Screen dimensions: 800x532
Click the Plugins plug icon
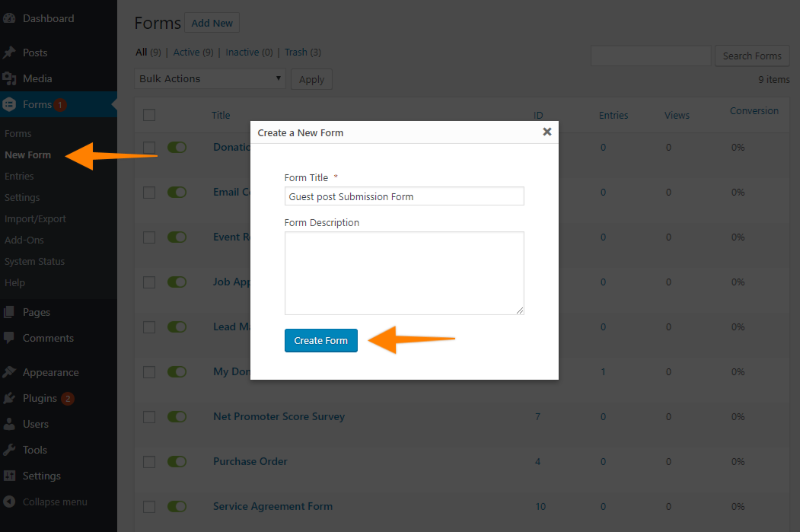[9, 398]
